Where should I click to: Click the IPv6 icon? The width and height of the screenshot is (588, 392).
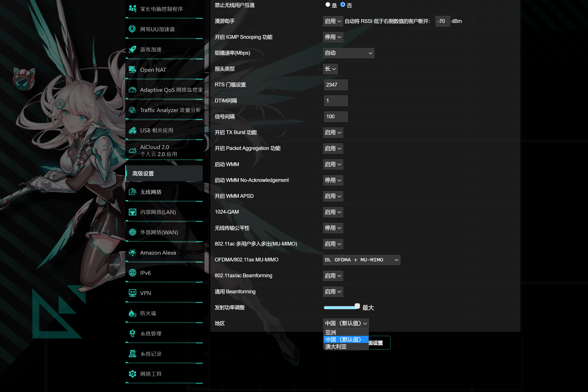pos(133,273)
